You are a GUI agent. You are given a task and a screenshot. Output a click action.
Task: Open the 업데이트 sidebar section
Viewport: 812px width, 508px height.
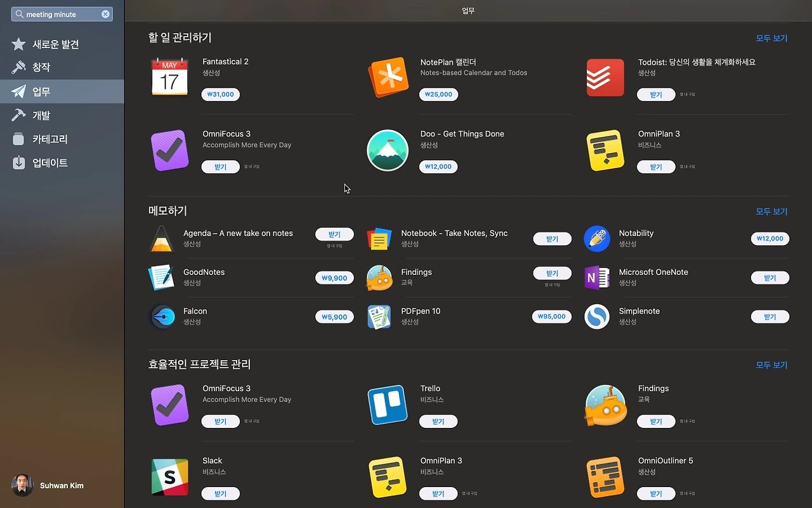pyautogui.click(x=62, y=163)
